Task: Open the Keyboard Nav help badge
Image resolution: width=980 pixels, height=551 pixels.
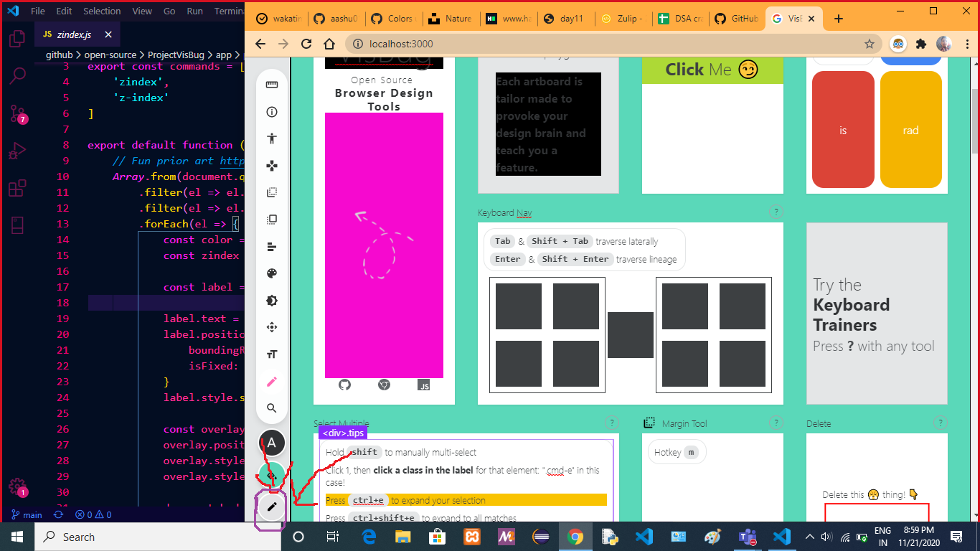Action: (776, 212)
